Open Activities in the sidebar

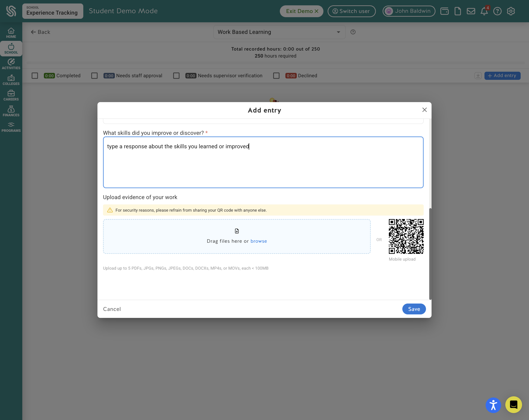11,64
